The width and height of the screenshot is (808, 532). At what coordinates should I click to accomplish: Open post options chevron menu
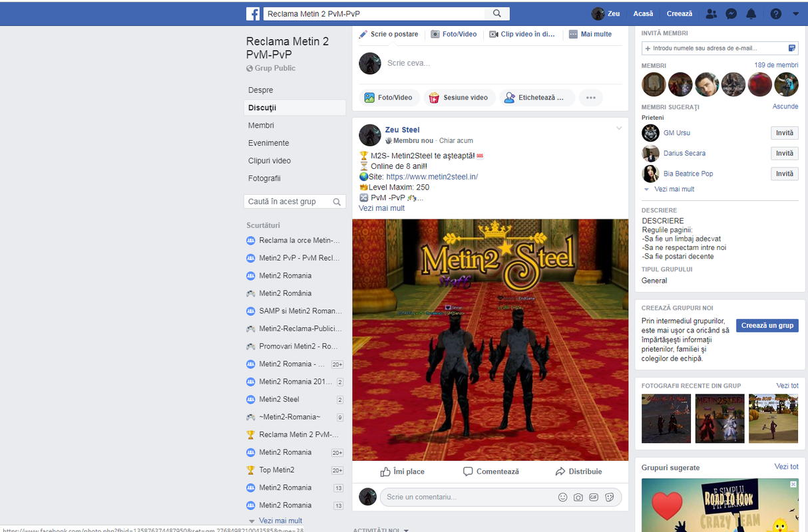[x=619, y=128]
